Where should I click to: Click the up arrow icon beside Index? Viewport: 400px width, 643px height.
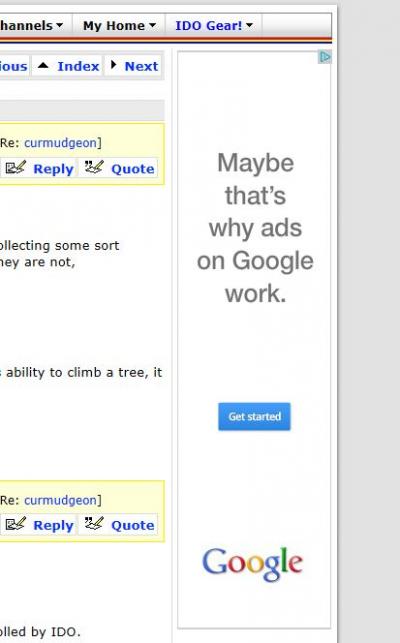point(43,66)
